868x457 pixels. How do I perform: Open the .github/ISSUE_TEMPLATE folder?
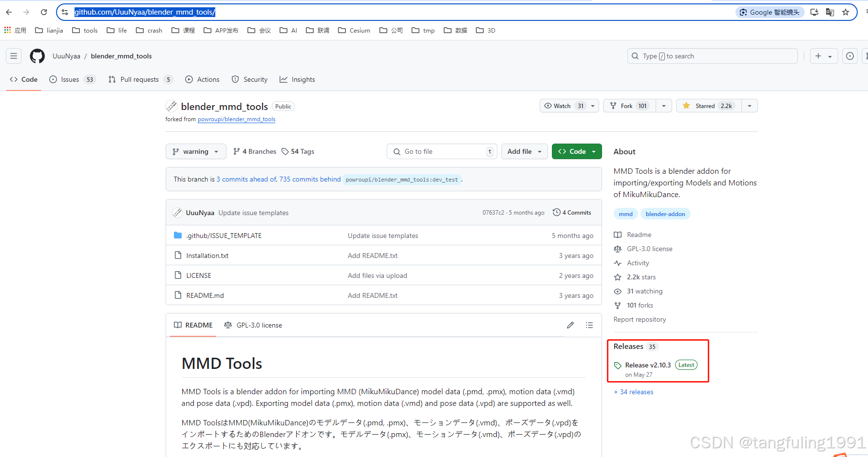click(x=224, y=236)
